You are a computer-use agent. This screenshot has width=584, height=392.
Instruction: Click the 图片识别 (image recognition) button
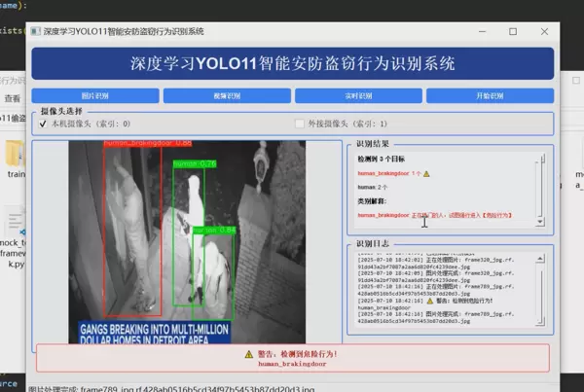[94, 96]
